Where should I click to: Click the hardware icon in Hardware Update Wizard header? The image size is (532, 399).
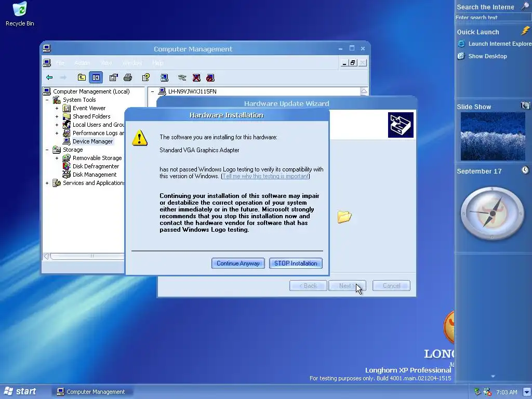401,125
